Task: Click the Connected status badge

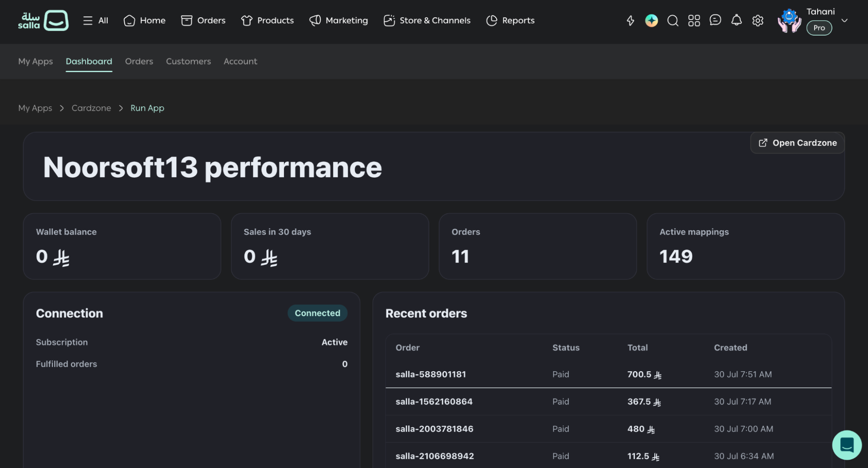Action: pyautogui.click(x=317, y=313)
